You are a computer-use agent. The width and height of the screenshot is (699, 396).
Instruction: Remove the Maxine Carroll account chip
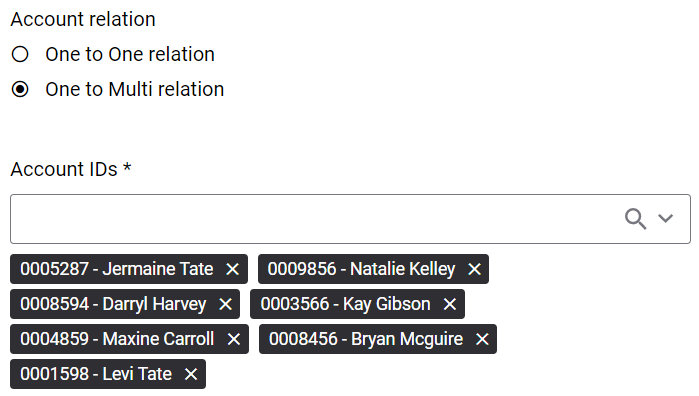234,339
